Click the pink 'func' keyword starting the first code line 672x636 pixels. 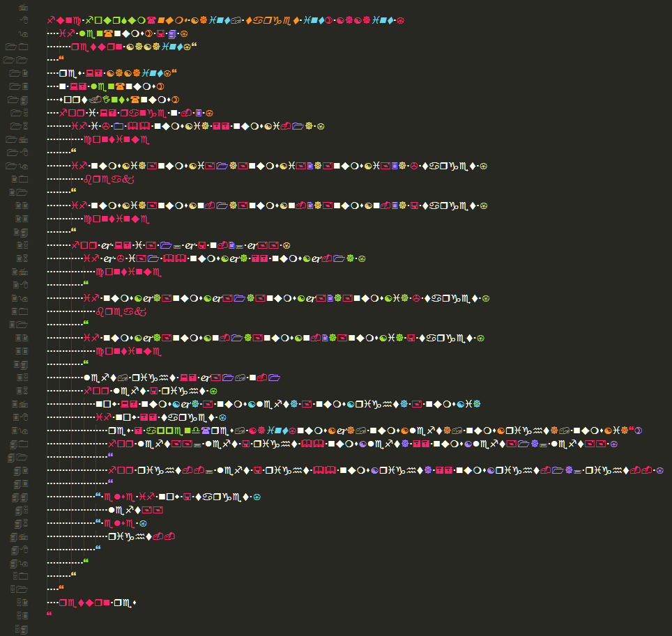point(64,20)
